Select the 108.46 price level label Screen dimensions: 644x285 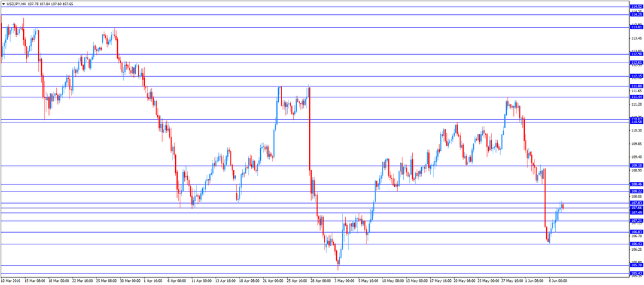(636, 184)
